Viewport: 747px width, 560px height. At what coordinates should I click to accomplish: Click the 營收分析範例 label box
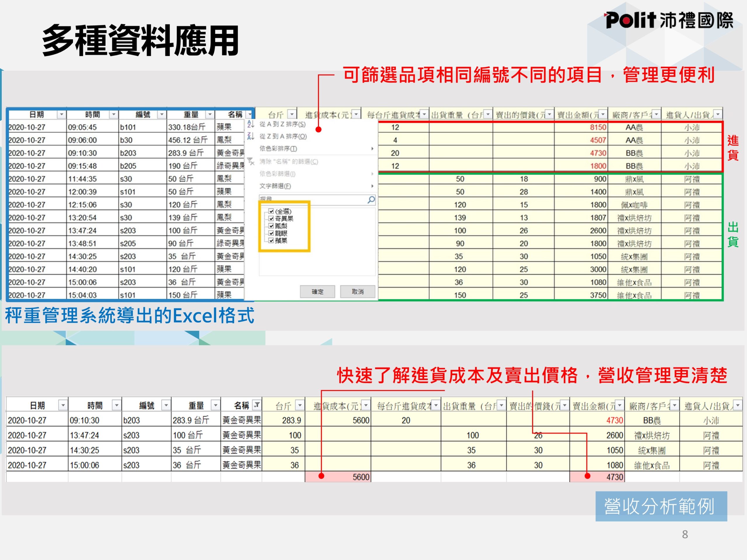(x=661, y=506)
